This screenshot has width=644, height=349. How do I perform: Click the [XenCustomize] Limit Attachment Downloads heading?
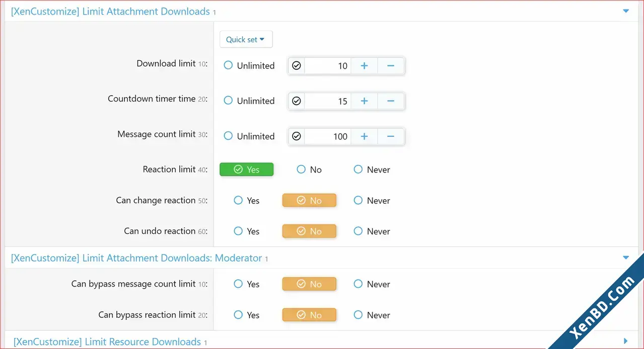tap(110, 11)
